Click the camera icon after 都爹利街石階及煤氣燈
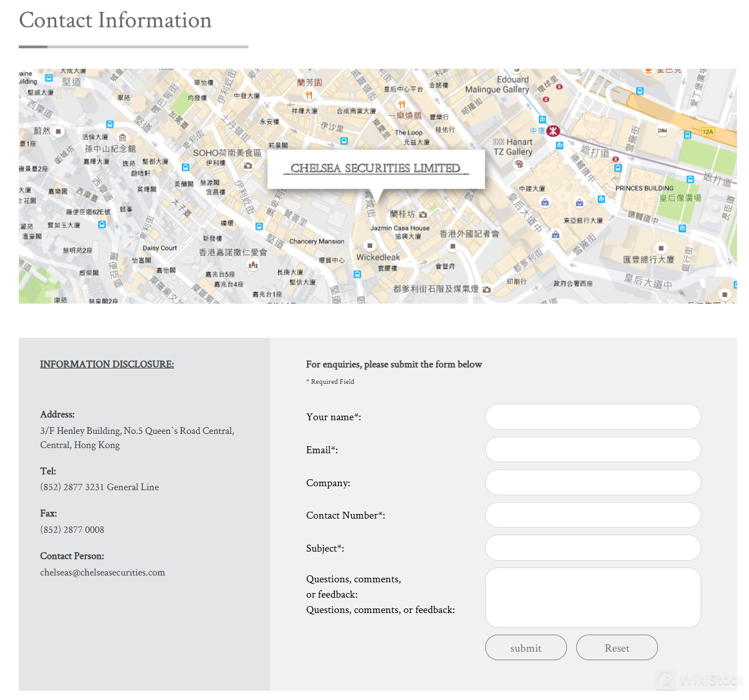The image size is (749, 700). (x=486, y=289)
